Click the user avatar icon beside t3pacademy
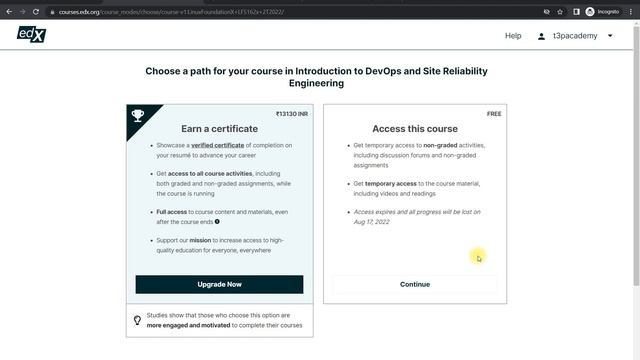This screenshot has height=360, width=640. coord(541,36)
